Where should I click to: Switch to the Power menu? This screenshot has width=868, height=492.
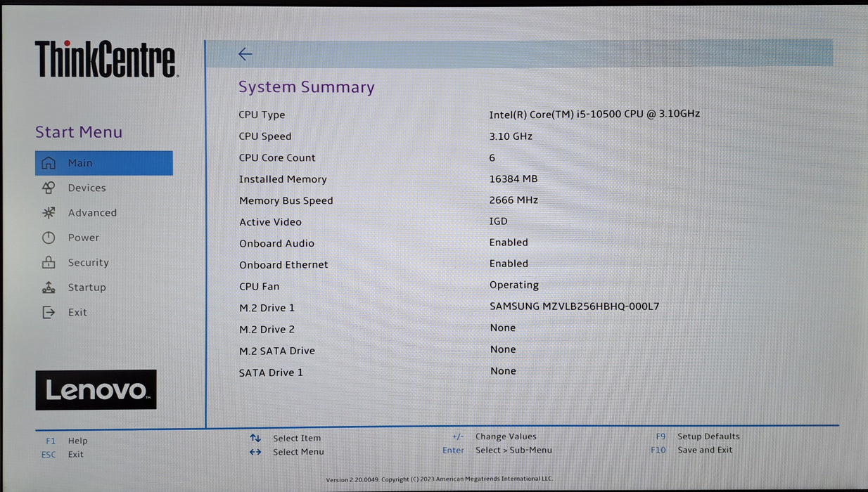tap(83, 238)
